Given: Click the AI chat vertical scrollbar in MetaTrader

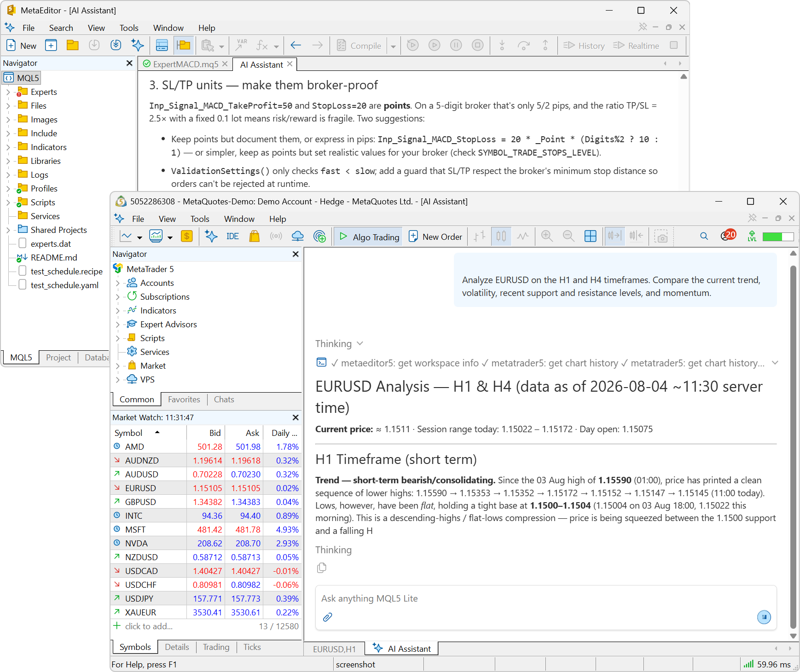Looking at the screenshot, I should pyautogui.click(x=793, y=446).
